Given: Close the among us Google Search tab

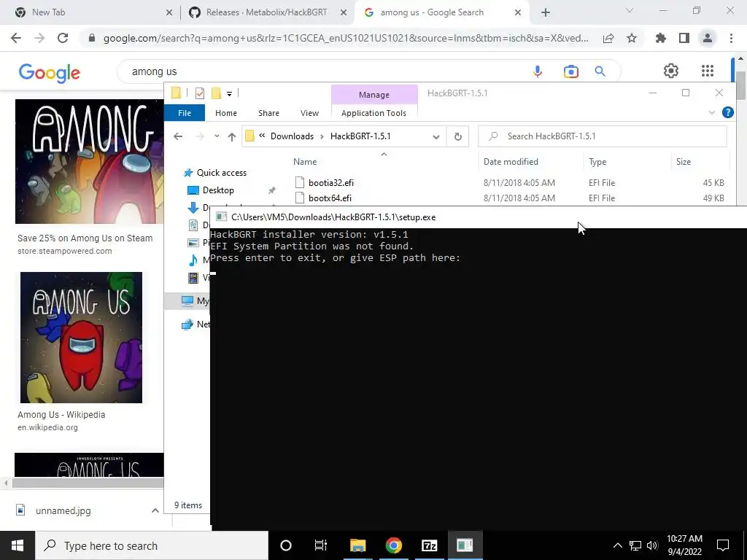Looking at the screenshot, I should tap(518, 12).
